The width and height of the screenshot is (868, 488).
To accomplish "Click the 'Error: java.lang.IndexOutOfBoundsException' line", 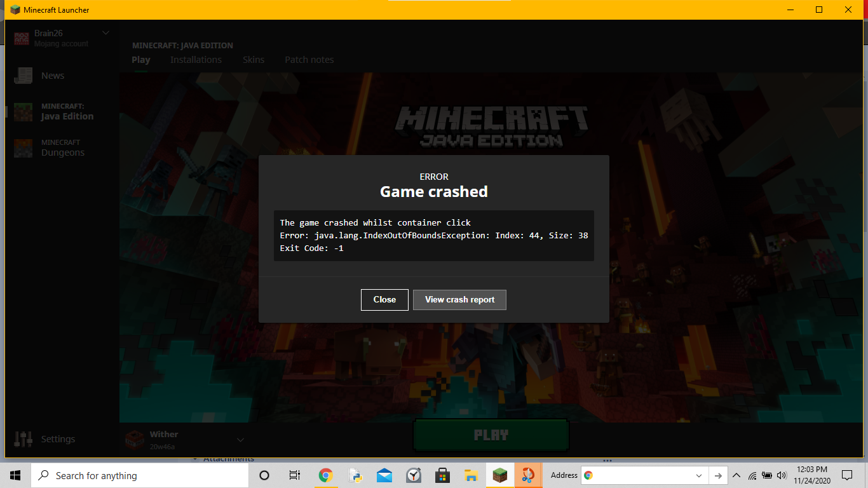I will tap(434, 236).
